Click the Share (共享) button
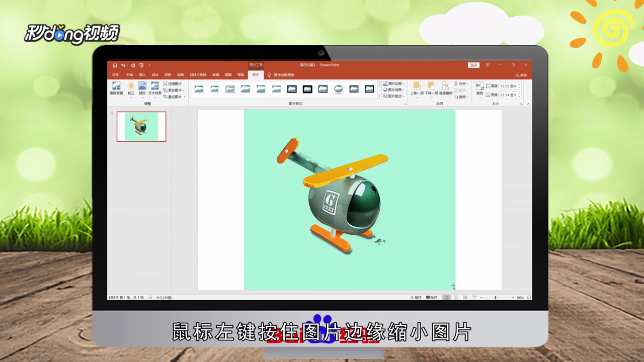The height and width of the screenshot is (362, 644). point(521,75)
